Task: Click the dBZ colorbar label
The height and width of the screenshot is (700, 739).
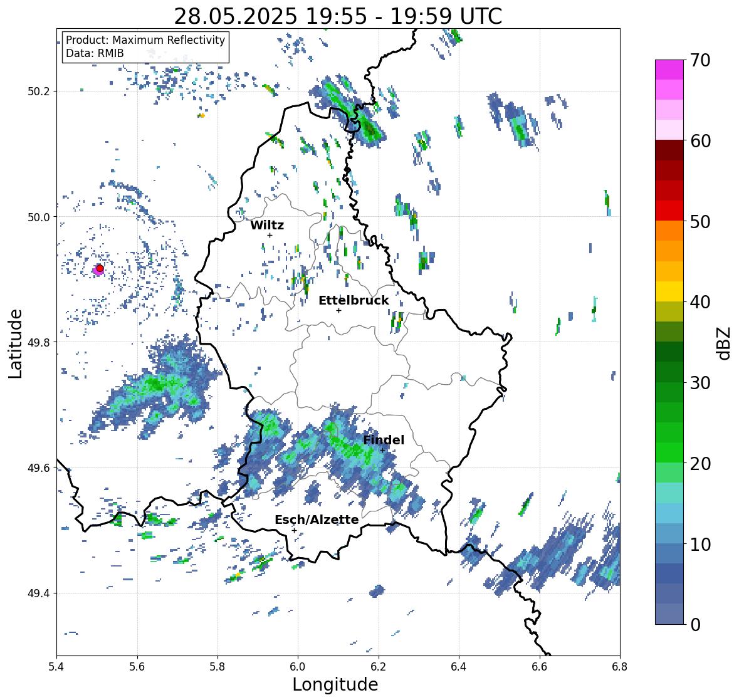Action: [725, 343]
